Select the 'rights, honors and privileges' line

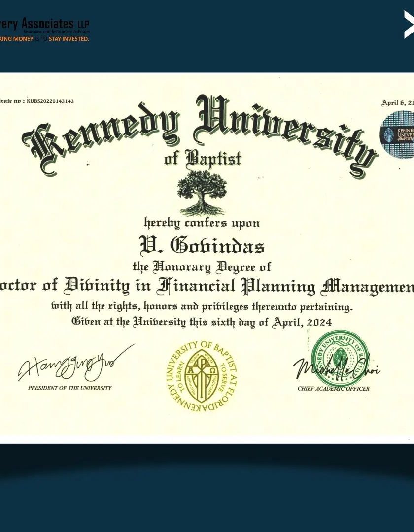[202, 307]
